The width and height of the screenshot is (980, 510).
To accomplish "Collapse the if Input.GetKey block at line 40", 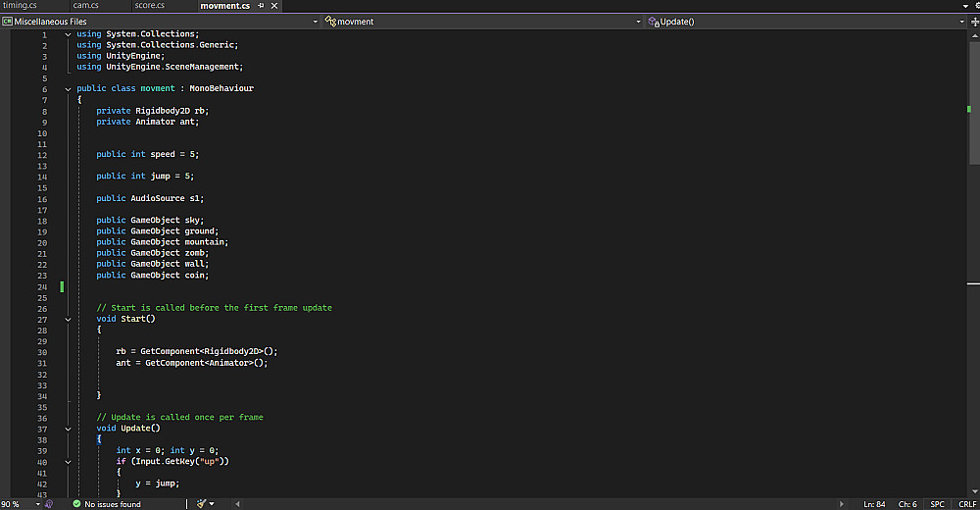I will pos(69,462).
